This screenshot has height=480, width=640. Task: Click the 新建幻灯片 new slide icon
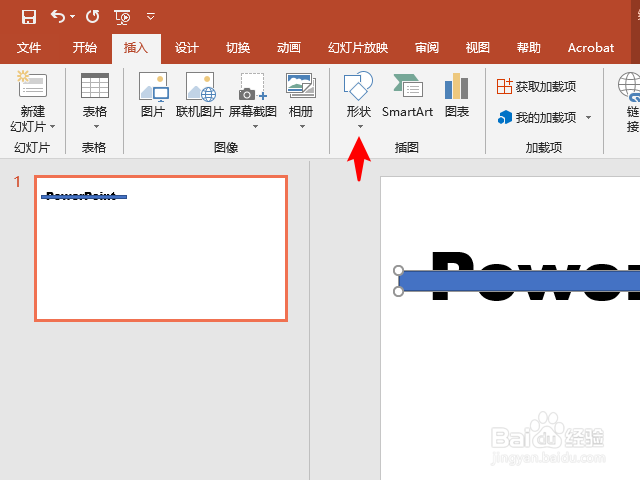click(32, 84)
